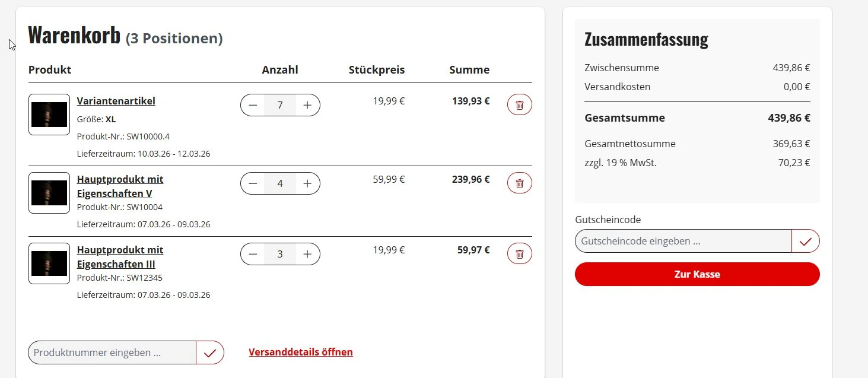The image size is (868, 378).
Task: Proceed to checkout via Zur Kasse
Action: (697, 274)
